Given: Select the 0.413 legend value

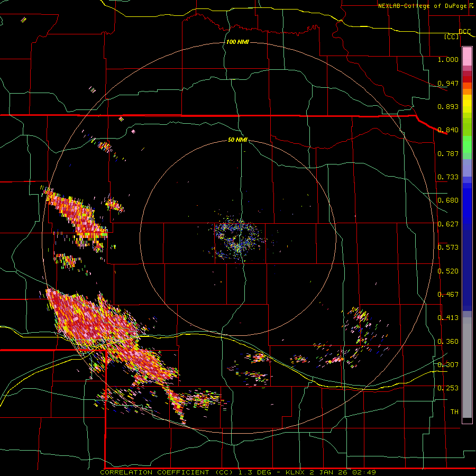Looking at the screenshot, I should (448, 318).
